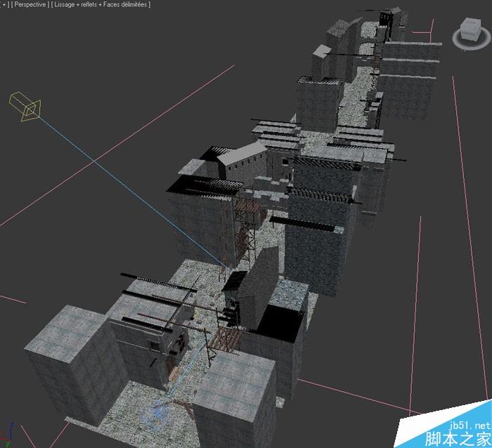Open the viewport [+] general menu
Image resolution: width=492 pixels, height=448 pixels.
4,4
